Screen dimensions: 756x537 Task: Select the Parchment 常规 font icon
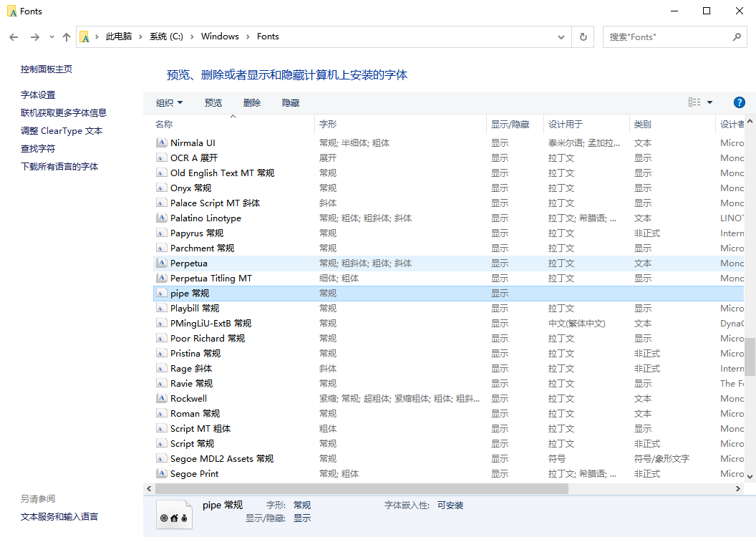coord(162,248)
